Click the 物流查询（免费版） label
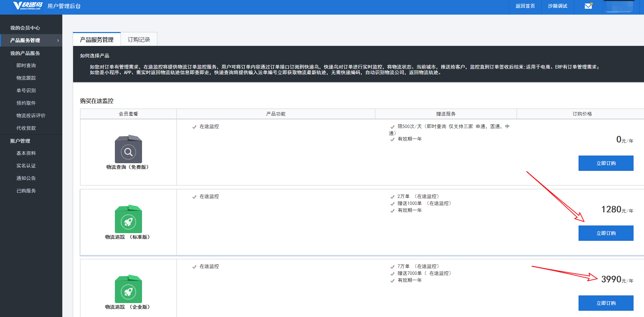644x317 pixels. coord(128,167)
